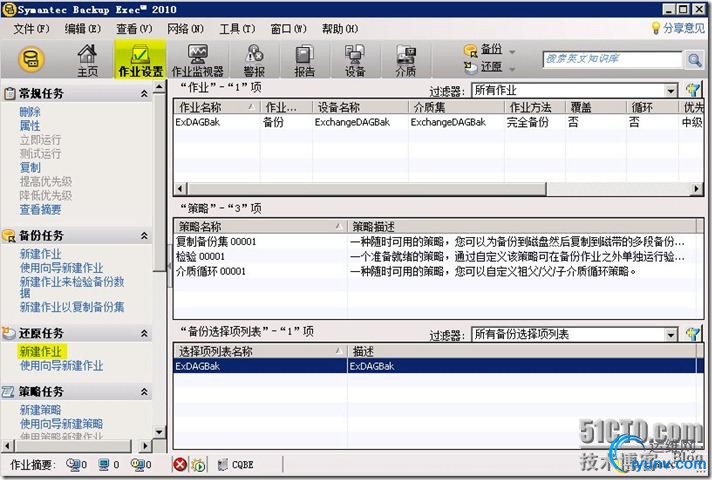712x480 pixels.
Task: Open the 网络(N) menu
Action: point(185,29)
